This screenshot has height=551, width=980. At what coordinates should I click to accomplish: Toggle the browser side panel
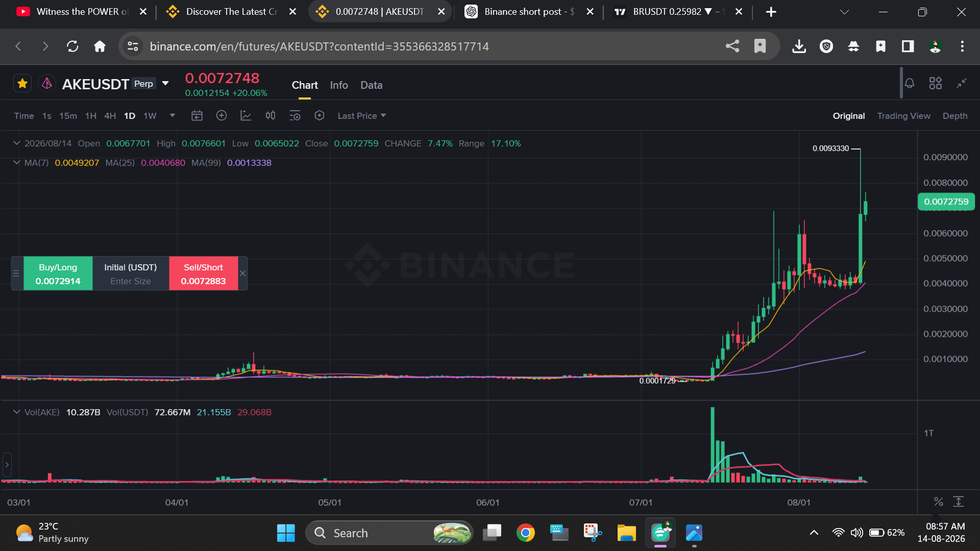point(908,46)
